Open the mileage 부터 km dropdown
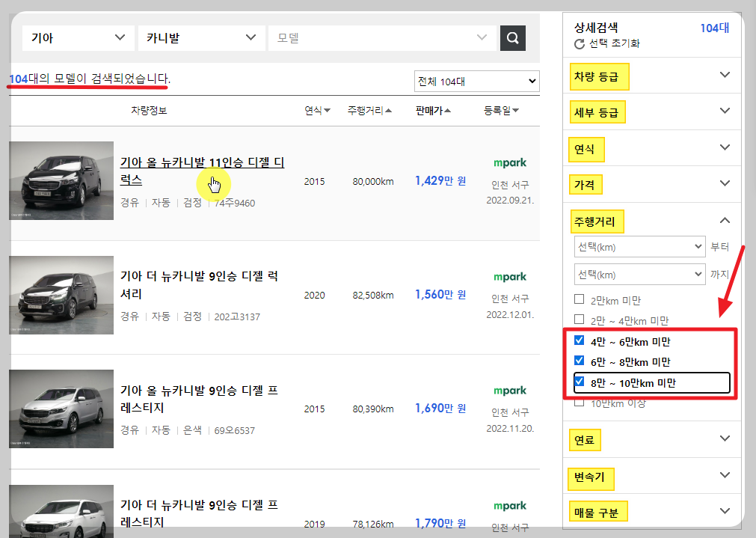This screenshot has width=756, height=538. 640,247
